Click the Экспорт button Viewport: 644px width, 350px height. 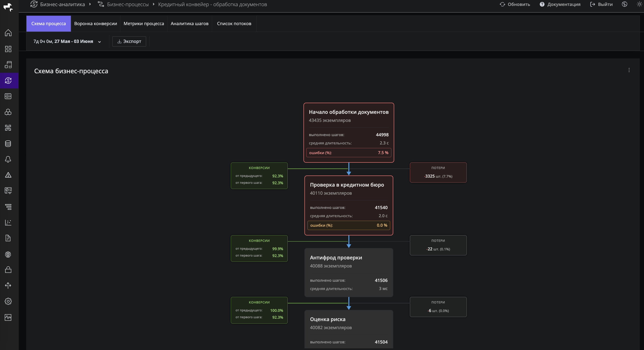tap(129, 41)
